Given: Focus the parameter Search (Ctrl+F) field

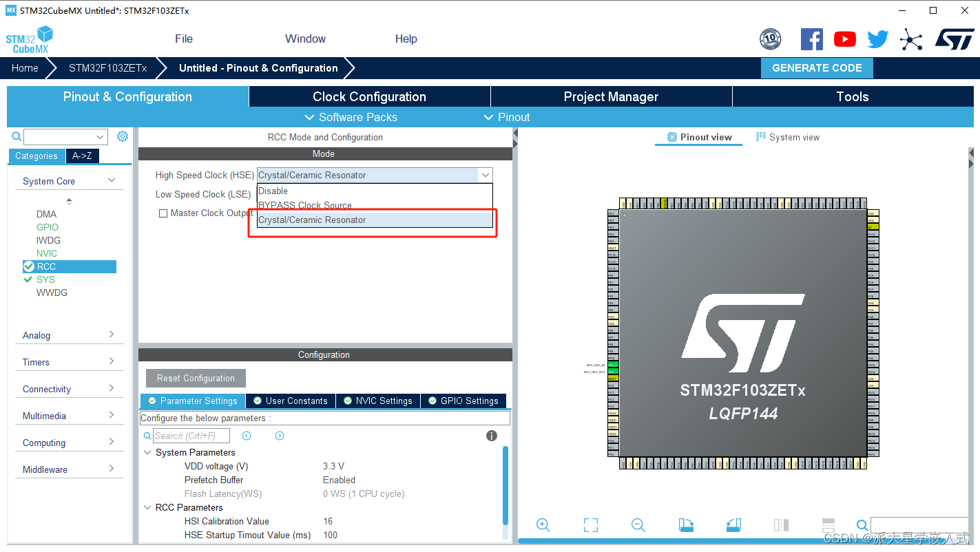Looking at the screenshot, I should click(x=191, y=436).
